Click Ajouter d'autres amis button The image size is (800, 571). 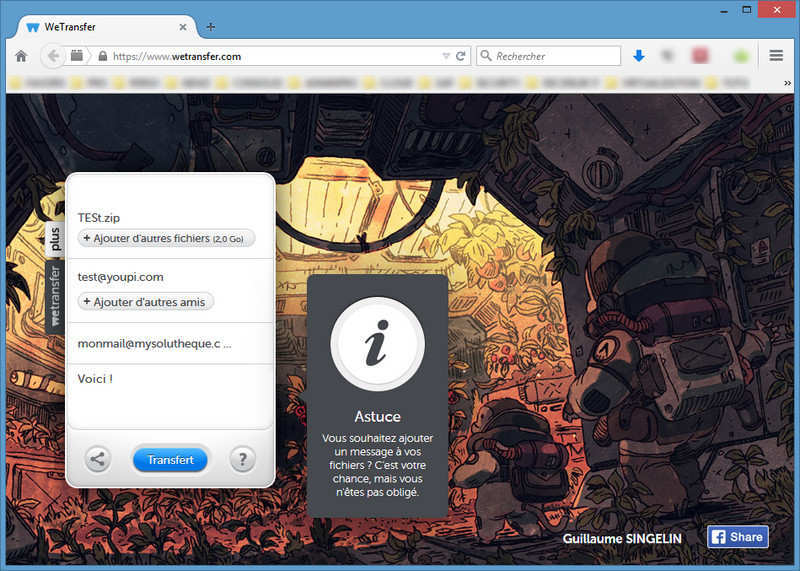[x=145, y=302]
